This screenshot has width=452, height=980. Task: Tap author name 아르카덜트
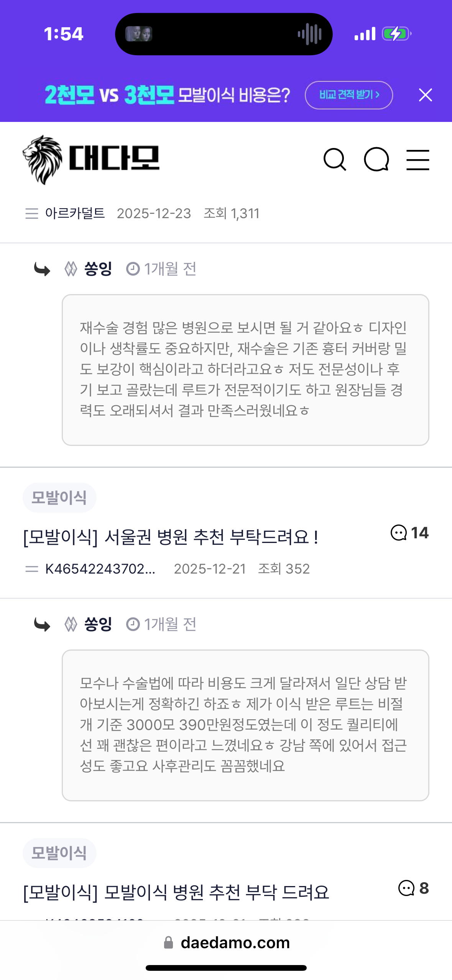point(75,213)
